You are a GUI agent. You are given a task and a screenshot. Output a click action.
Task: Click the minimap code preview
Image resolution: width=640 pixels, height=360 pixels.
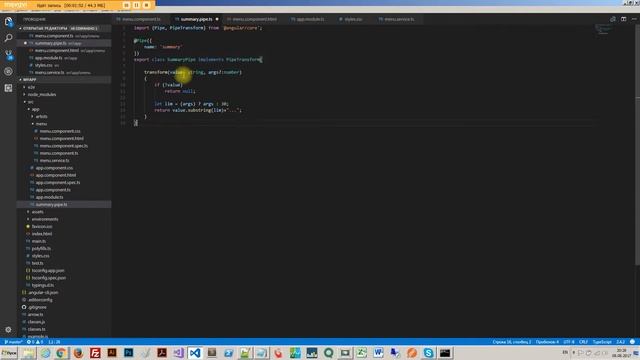click(603, 29)
